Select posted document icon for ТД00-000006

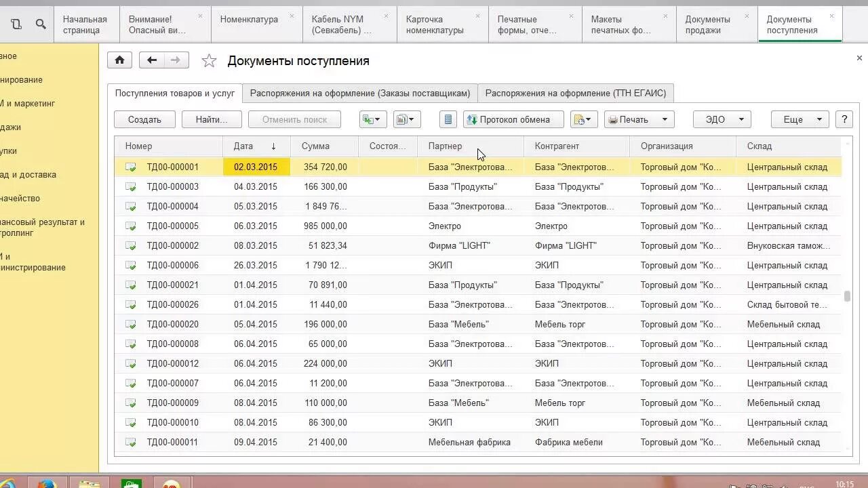pos(131,265)
